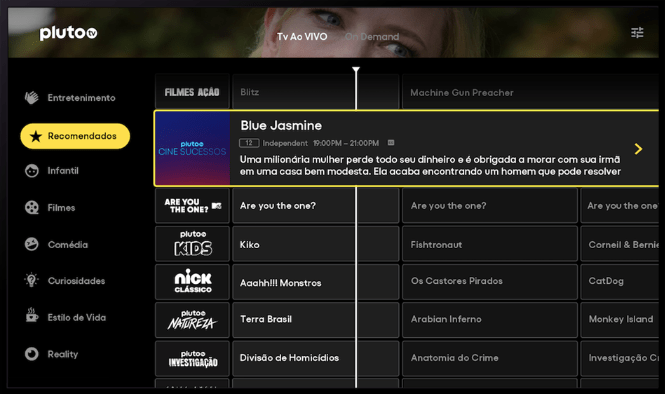Screen dimensions: 665x394
Task: Select the Estilo de Vida coffee icon
Action: pyautogui.click(x=31, y=316)
